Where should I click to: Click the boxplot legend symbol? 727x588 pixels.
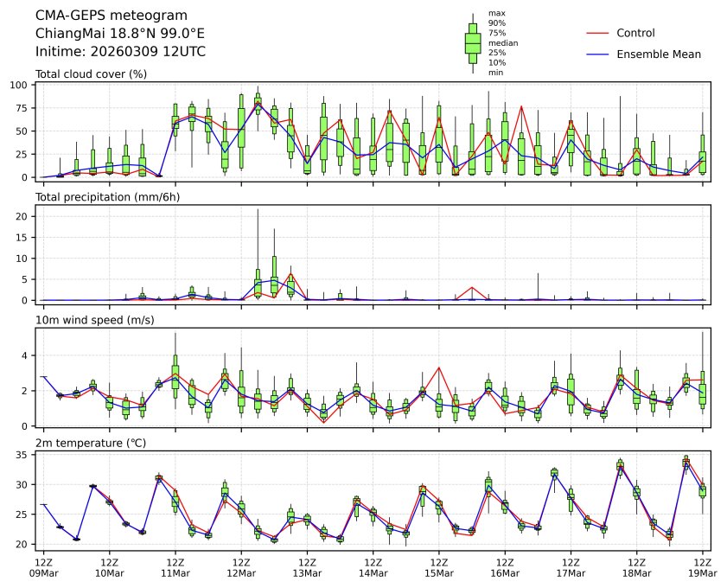[x=473, y=43]
